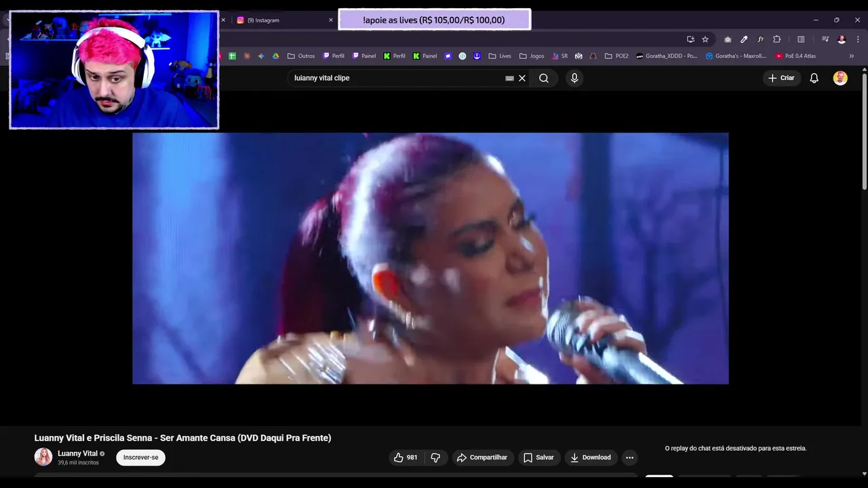Click the Criar button

coord(781,78)
